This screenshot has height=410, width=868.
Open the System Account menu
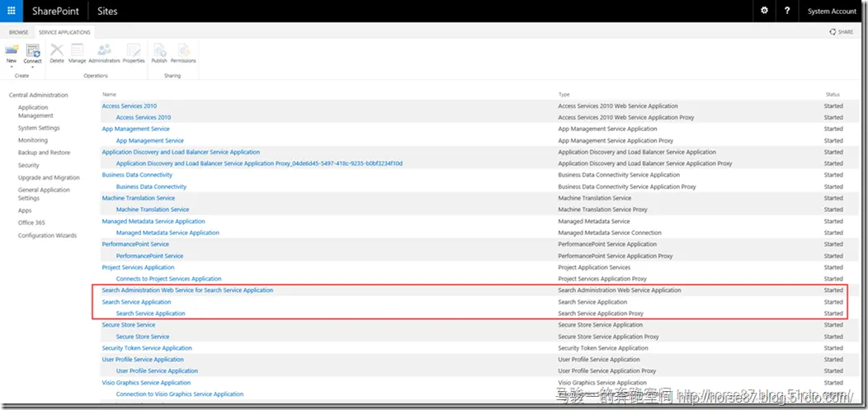pos(832,11)
